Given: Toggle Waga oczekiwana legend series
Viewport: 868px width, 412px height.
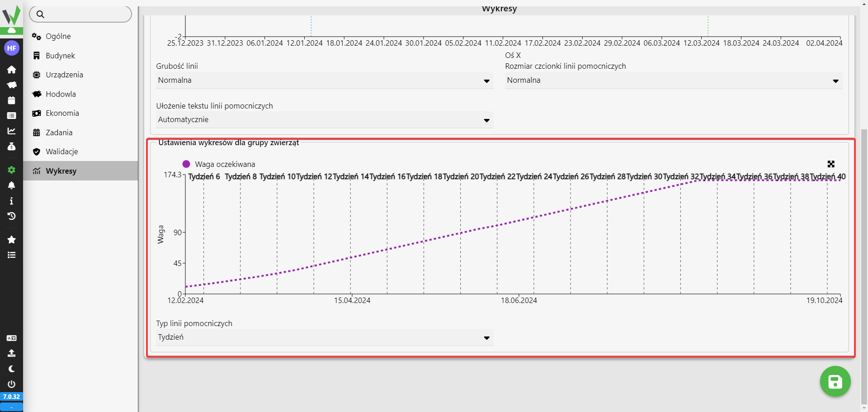Looking at the screenshot, I should 219,164.
